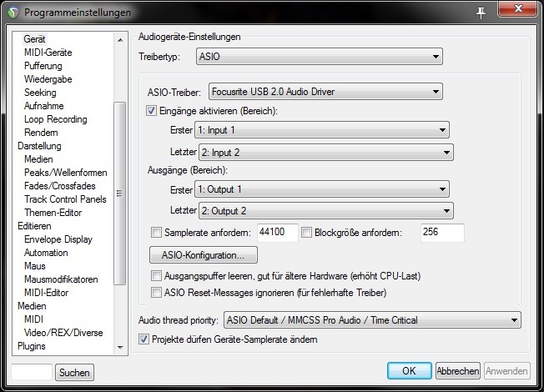This screenshot has height=392, width=544.
Task: Toggle Eingänge aktivieren (Bereich) checkbox
Action: [151, 111]
